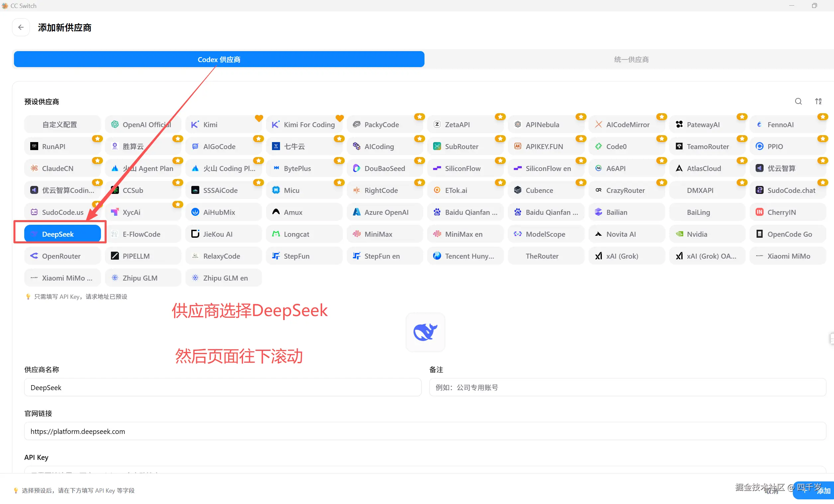Pick OpenCode Go provider
This screenshot has width=834, height=504.
click(x=788, y=234)
